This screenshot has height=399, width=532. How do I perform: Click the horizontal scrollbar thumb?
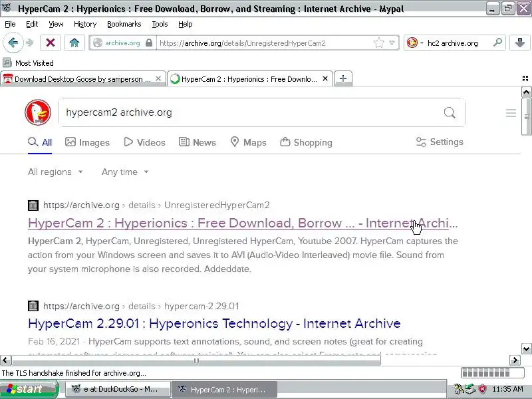coord(196,360)
